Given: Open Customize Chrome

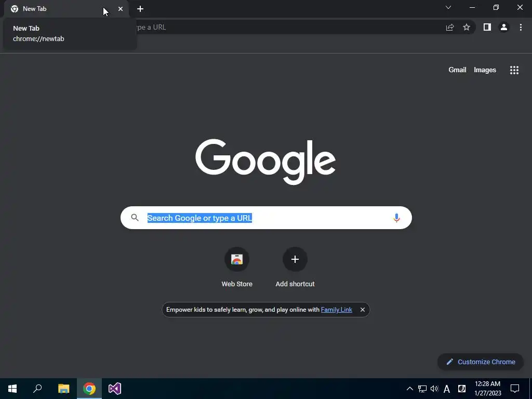Looking at the screenshot, I should 481,362.
